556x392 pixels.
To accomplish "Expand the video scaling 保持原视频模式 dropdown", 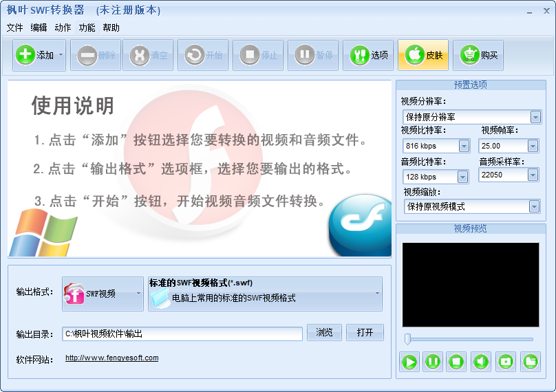I will (x=534, y=206).
